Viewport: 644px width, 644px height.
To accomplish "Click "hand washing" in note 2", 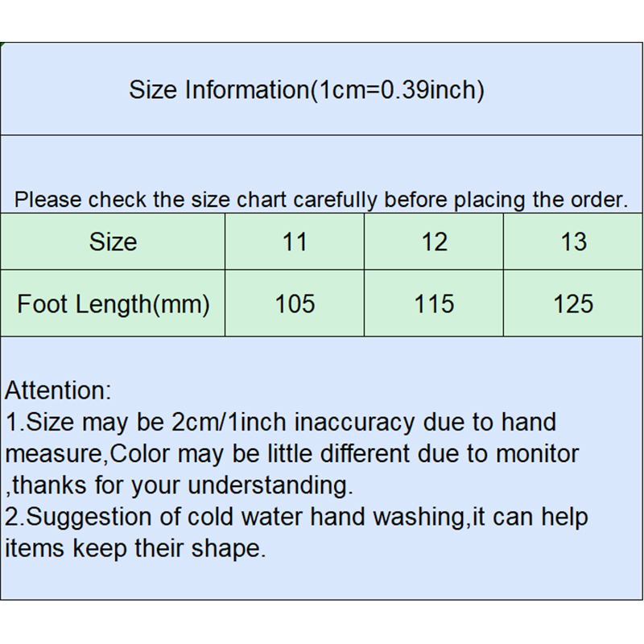I will 394,517.
